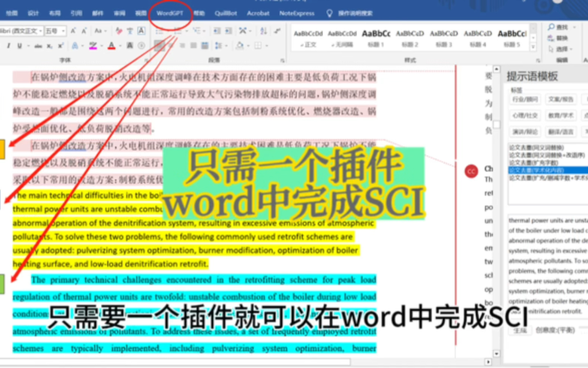Click the multilevel list icon
Image resolution: width=588 pixels, height=368 pixels.
pos(197,31)
